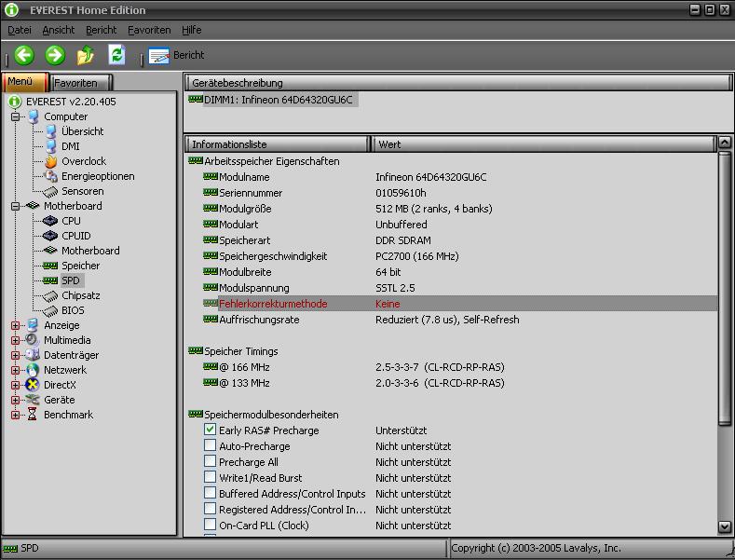The height and width of the screenshot is (560, 735).
Task: Click the Refresh toolbar icon
Action: pyautogui.click(x=116, y=55)
